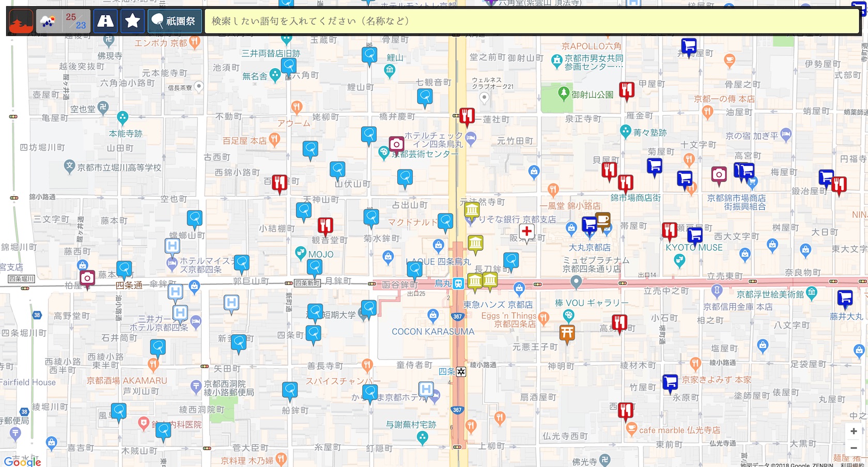Screen dimensions: 868x467
Task: Select museum marker above LAQUE 四条烏丸
Action: pyautogui.click(x=475, y=243)
